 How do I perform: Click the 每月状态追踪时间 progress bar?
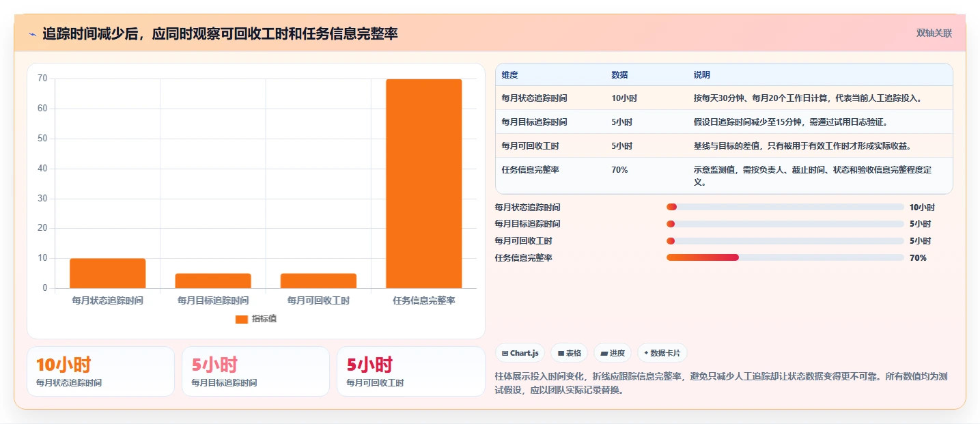785,207
